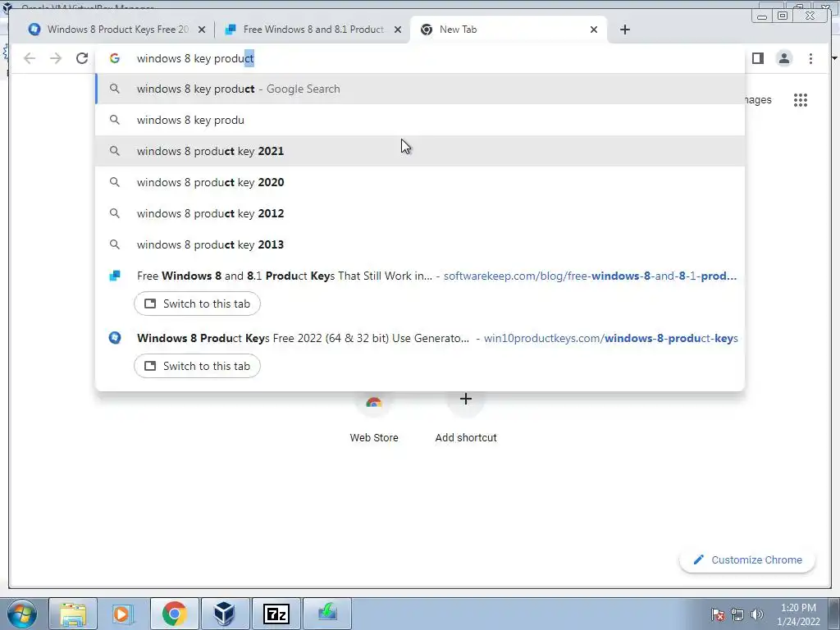Close the 'Free Windows 8 and 8.1 Product' tab
This screenshot has width=840, height=630.
(x=398, y=30)
